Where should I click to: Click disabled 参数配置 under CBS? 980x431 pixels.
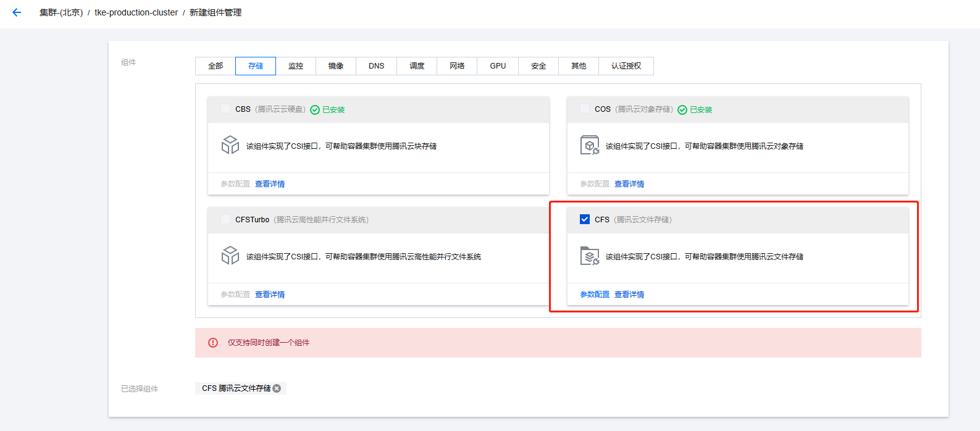pyautogui.click(x=235, y=184)
